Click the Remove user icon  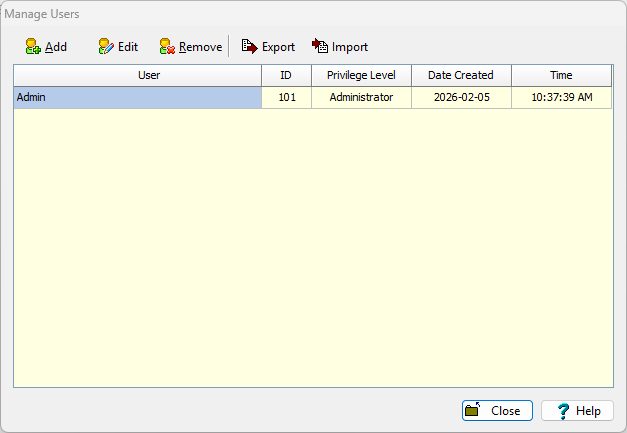click(x=167, y=46)
